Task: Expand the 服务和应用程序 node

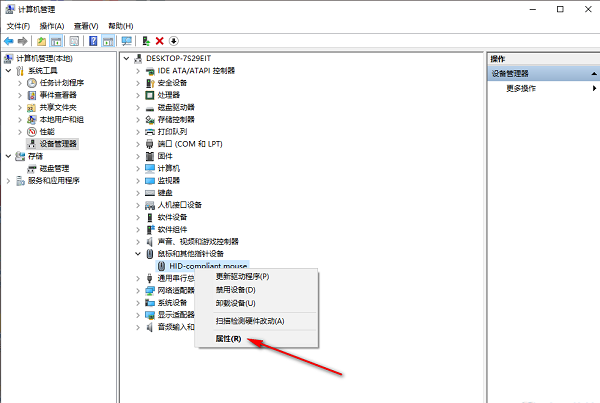Action: [9, 181]
